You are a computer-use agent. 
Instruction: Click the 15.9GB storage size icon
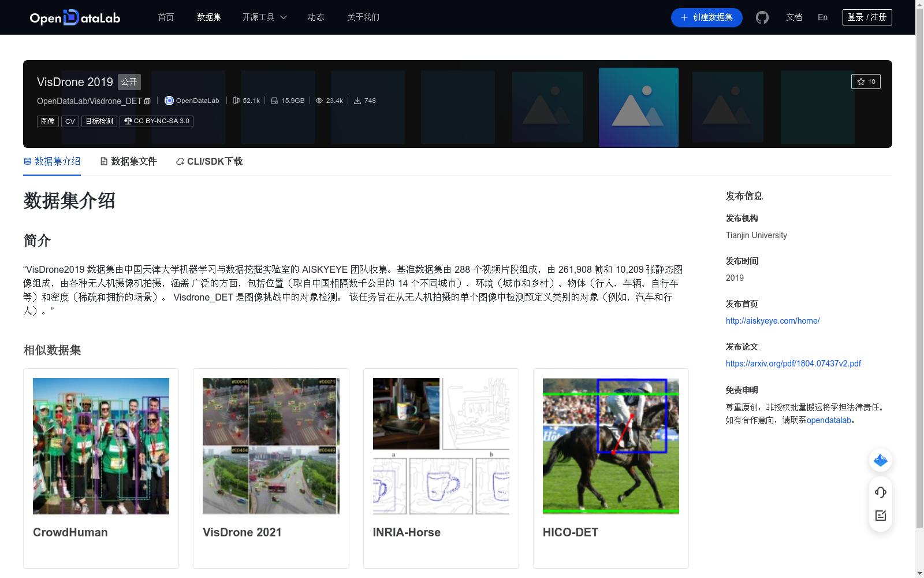pos(274,101)
